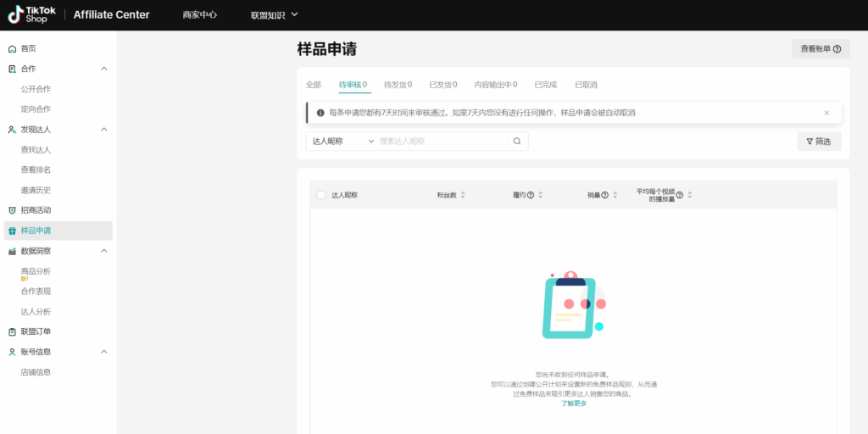
Task: Open 邀请历史 in the sidebar
Action: (36, 190)
